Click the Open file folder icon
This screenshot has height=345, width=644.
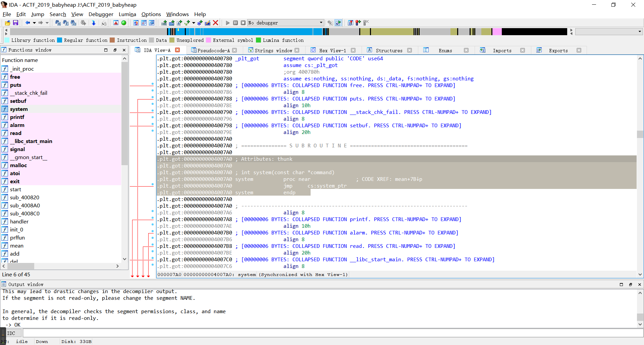coord(7,23)
